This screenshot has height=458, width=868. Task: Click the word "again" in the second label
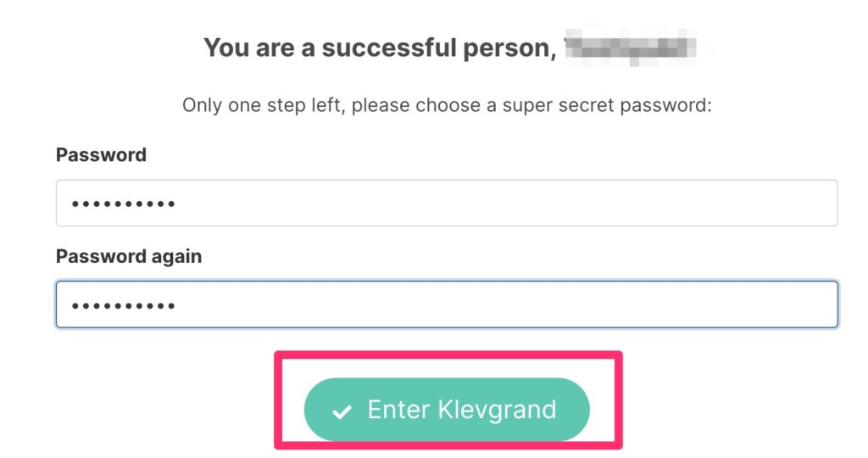(x=177, y=256)
